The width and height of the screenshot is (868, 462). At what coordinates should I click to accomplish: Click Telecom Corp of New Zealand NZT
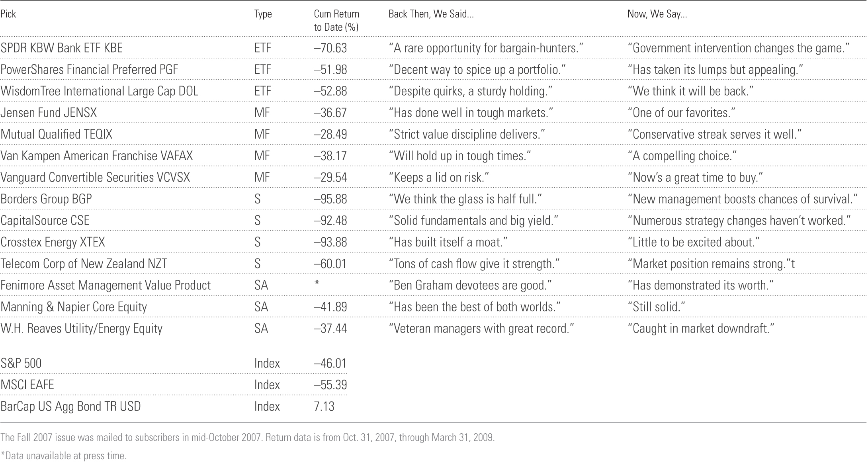coord(84,264)
